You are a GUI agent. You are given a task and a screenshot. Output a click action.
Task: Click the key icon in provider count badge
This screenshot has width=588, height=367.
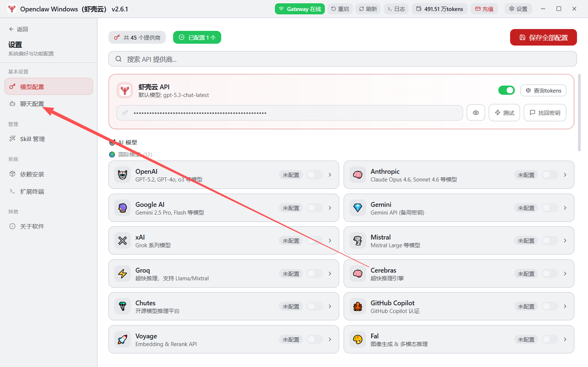(117, 37)
